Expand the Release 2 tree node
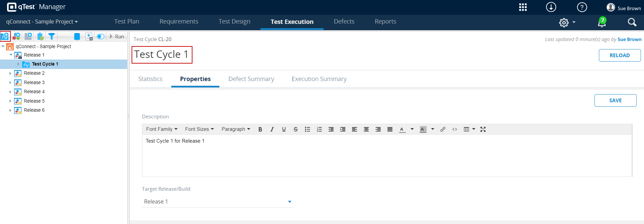 coord(10,73)
